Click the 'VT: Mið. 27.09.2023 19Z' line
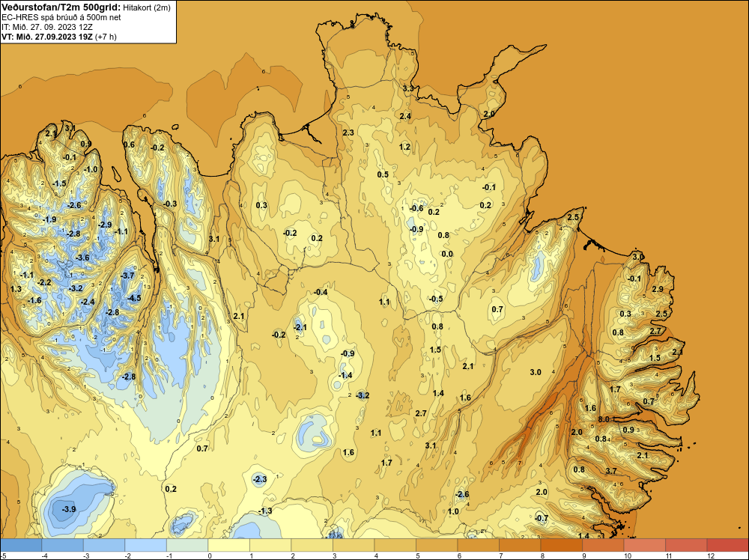 coord(47,37)
